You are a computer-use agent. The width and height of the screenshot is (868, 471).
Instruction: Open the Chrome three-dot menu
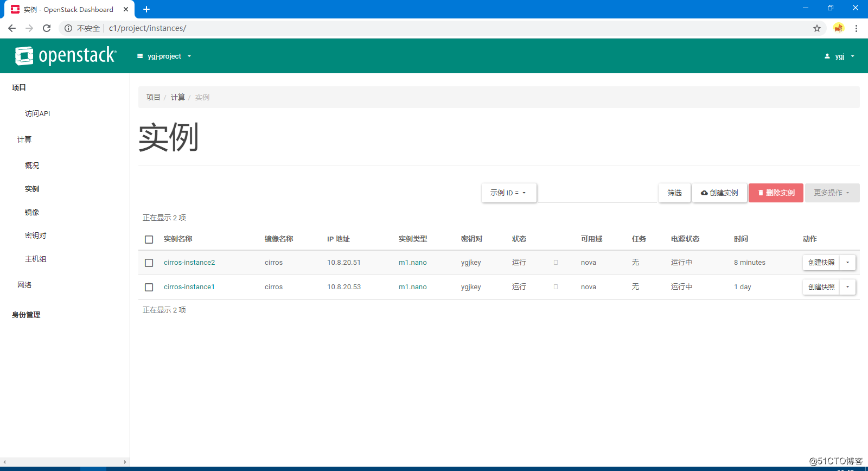point(856,28)
